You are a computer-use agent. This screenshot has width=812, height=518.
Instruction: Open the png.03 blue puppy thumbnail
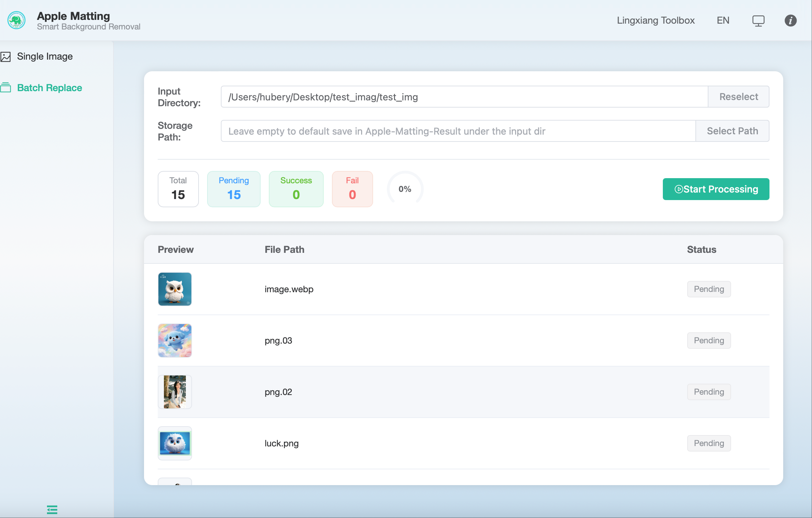[x=175, y=341]
